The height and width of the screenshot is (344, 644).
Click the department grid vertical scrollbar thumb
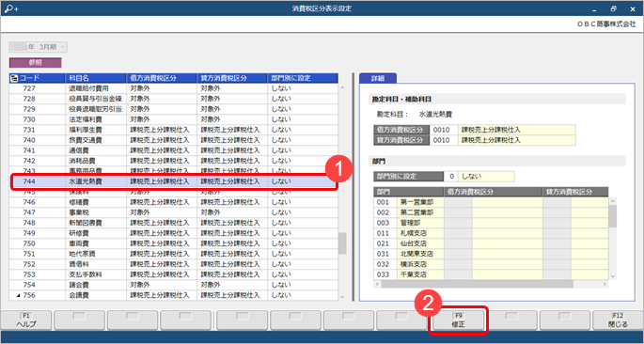tap(613, 216)
